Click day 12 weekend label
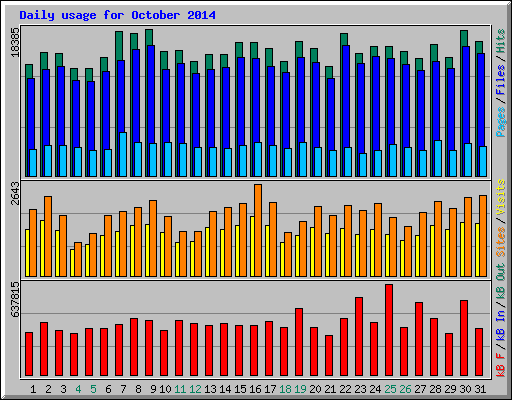This screenshot has height=400, width=512. 195,389
